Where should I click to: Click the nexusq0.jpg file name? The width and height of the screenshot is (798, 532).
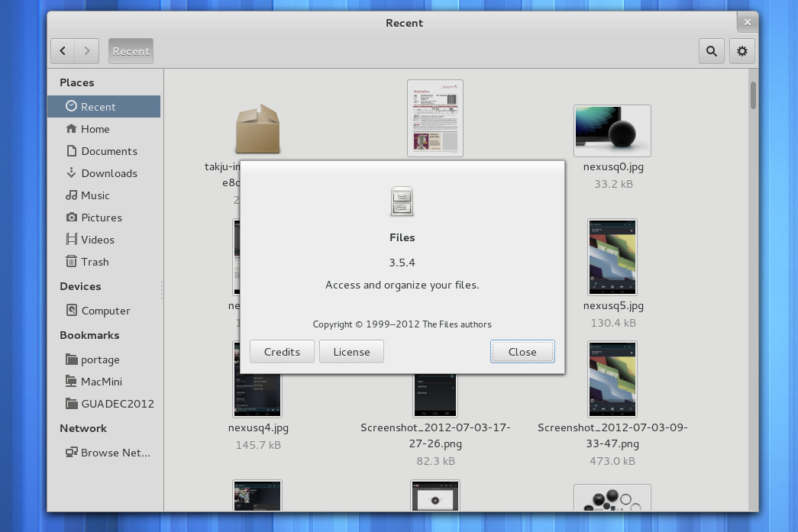point(613,166)
